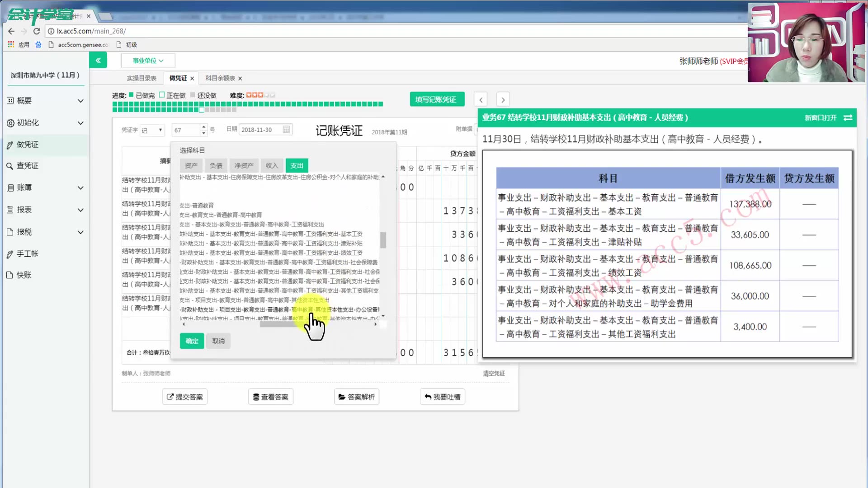The height and width of the screenshot is (488, 868).
Task: Expand the 事业单位 dropdown
Action: click(148, 61)
